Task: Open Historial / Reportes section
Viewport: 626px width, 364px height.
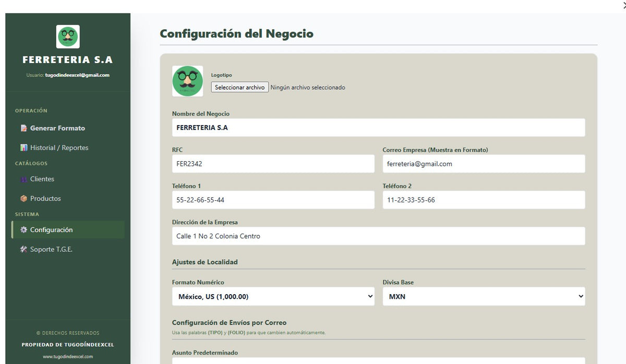Action: (x=68, y=148)
